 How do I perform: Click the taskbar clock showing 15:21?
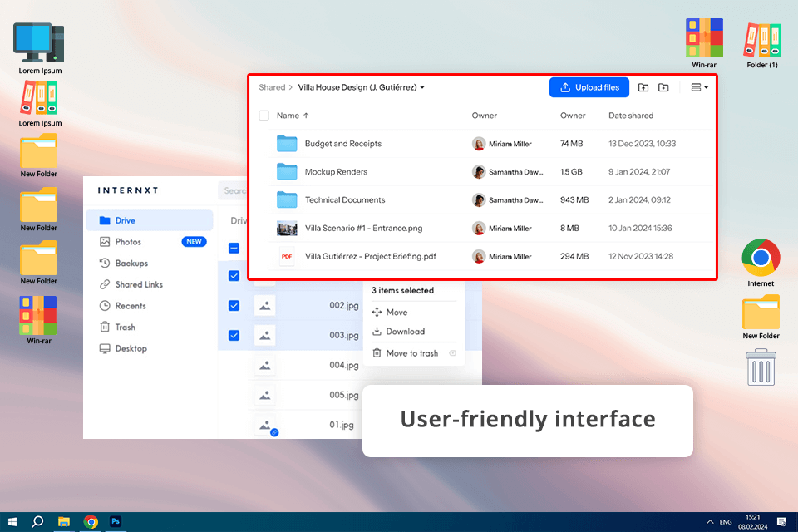753,522
